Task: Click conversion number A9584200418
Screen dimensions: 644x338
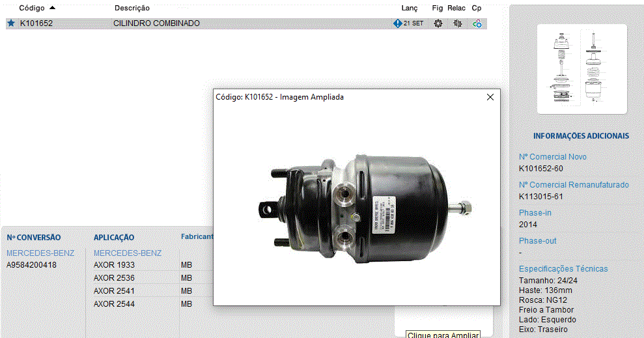Action: (31, 265)
